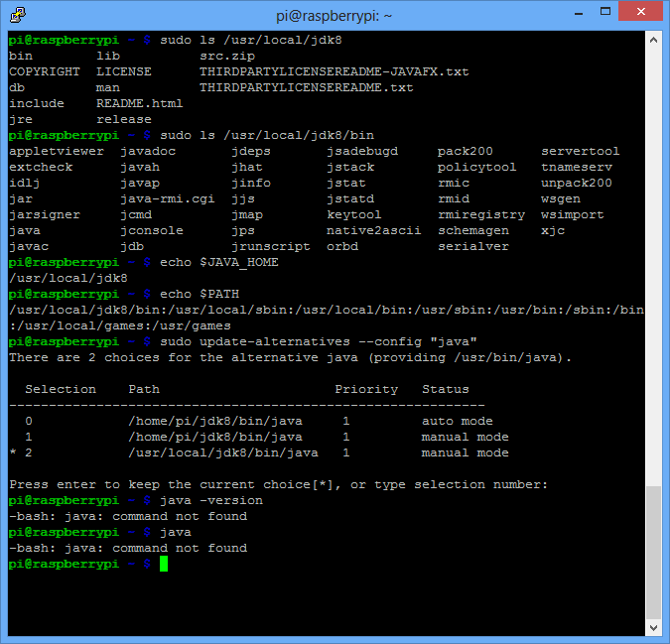Click the 'servertool' entry
Image resolution: width=670 pixels, height=644 pixels.
[581, 151]
